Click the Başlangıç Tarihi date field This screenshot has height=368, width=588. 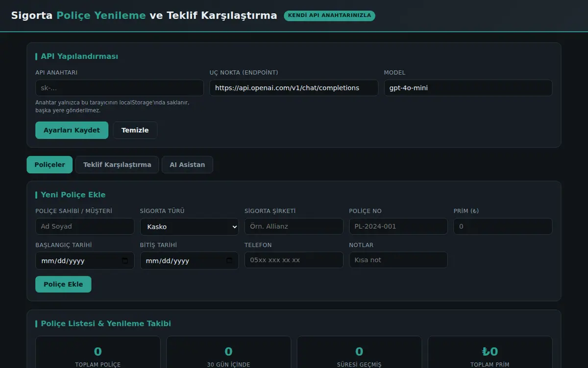pos(85,261)
